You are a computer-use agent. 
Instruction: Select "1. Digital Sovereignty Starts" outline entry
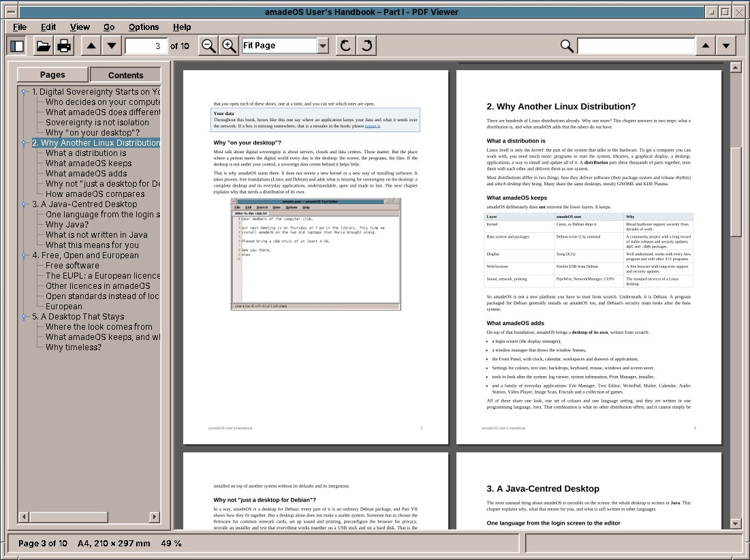point(95,92)
